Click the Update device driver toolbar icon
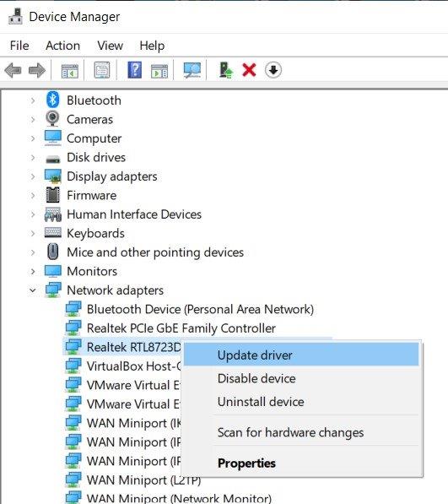The image size is (448, 504). coord(226,70)
